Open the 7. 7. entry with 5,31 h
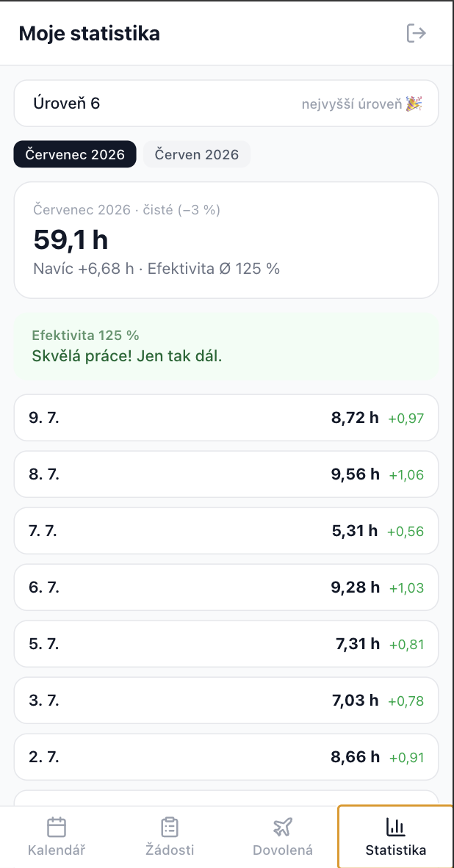Screen dimensions: 454x868 click(226, 531)
